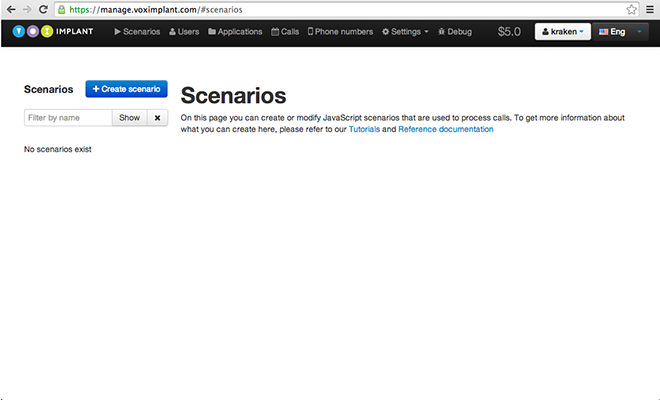The image size is (660, 400).
Task: Click the 'No scenarios exist' text
Action: click(x=58, y=149)
